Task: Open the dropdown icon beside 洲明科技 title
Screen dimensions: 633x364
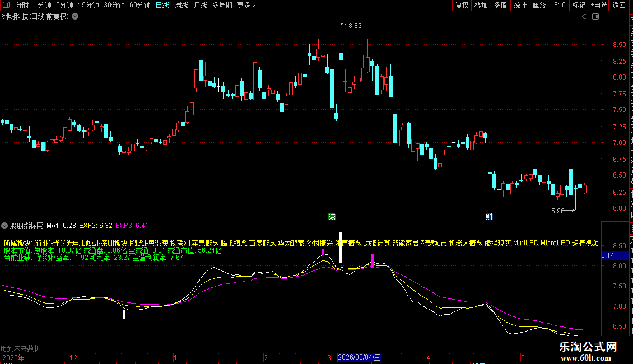Action: coord(75,17)
